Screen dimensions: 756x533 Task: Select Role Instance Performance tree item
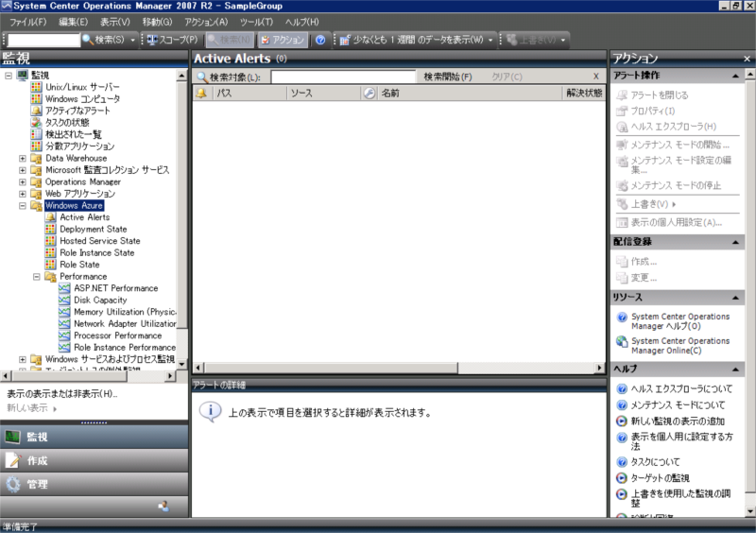tap(125, 347)
